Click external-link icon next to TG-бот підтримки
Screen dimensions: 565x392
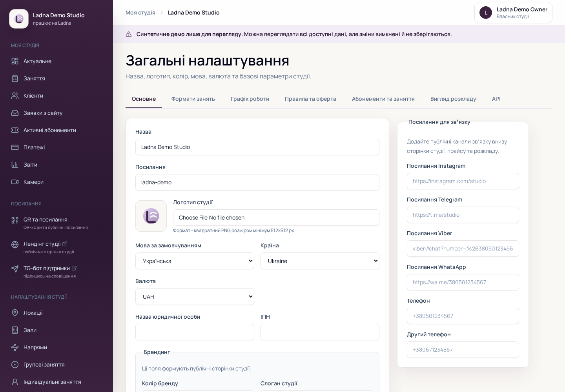[x=74, y=268]
